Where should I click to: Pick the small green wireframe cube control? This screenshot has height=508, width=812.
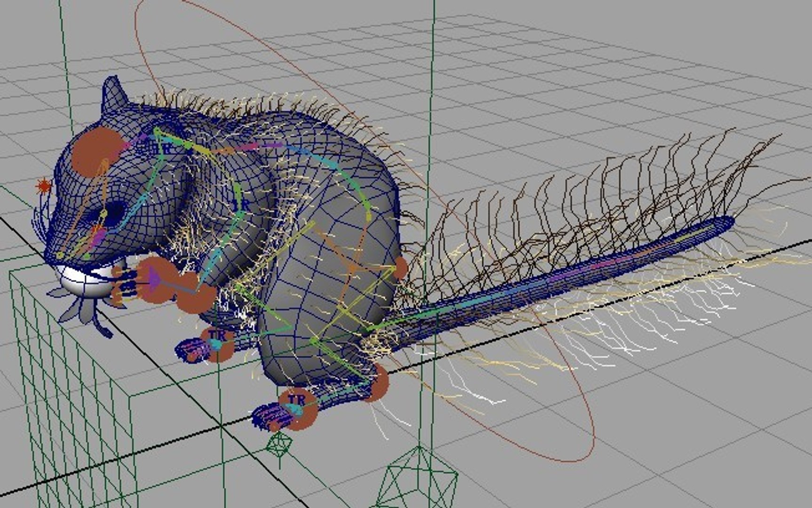coord(279,444)
